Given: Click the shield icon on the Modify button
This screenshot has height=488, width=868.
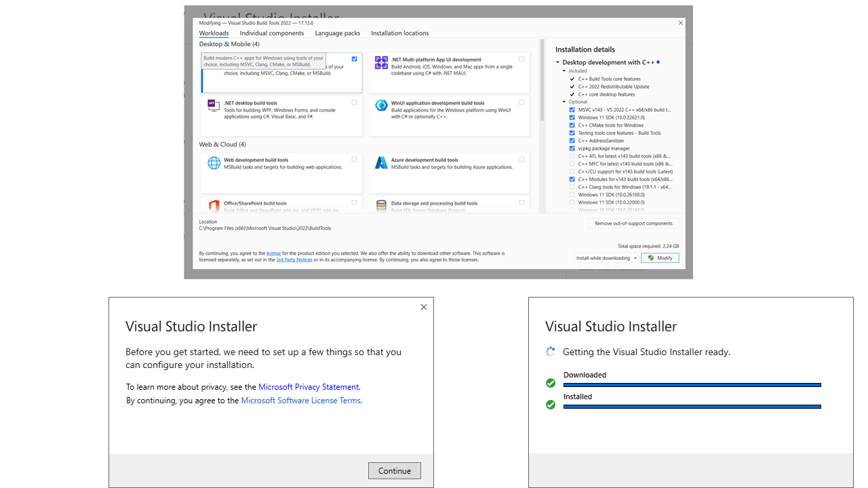Looking at the screenshot, I should [x=650, y=258].
